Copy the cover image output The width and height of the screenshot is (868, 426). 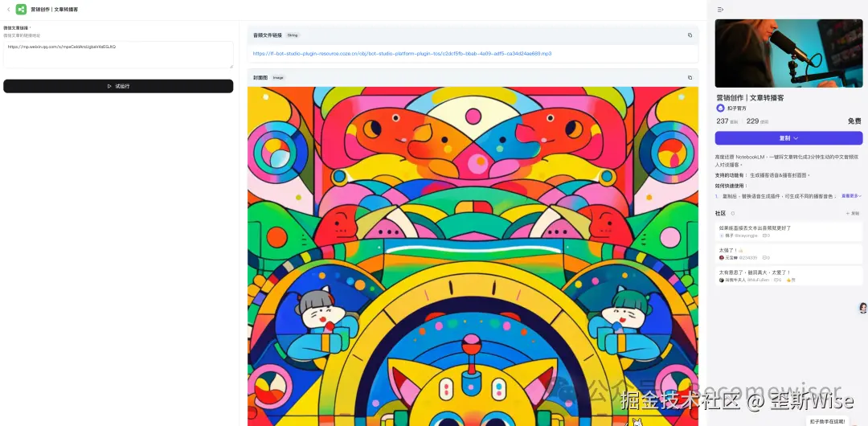pyautogui.click(x=690, y=77)
